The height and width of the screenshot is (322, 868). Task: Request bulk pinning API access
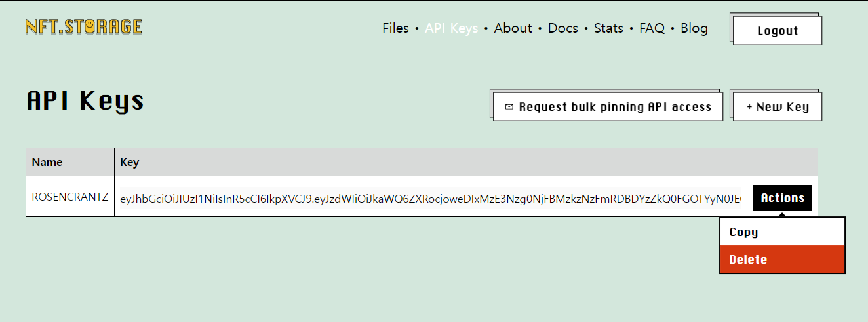608,107
